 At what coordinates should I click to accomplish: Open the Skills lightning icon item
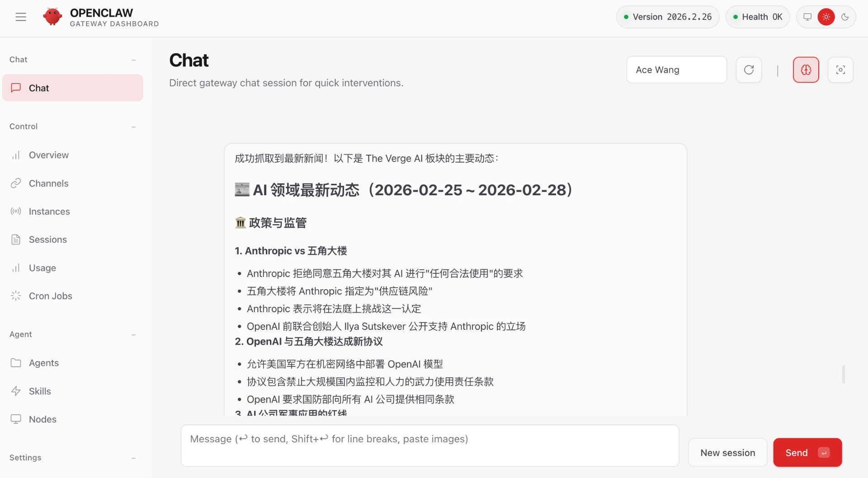40,391
